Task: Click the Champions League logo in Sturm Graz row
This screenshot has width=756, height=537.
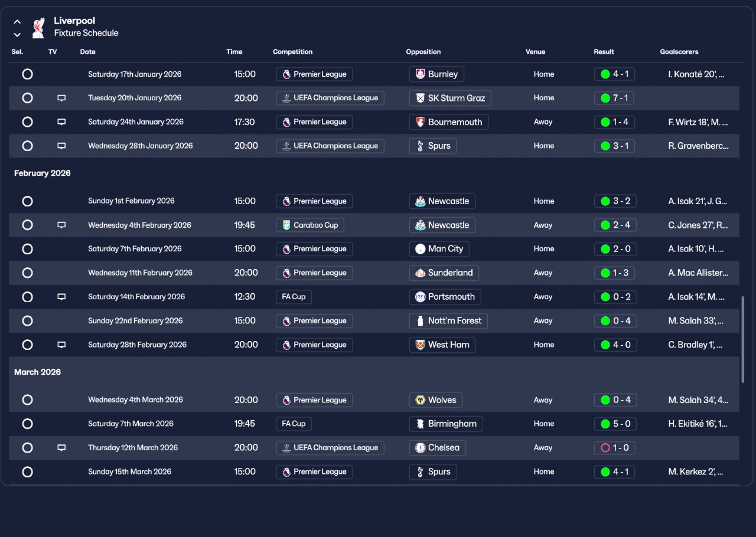Action: click(x=286, y=98)
